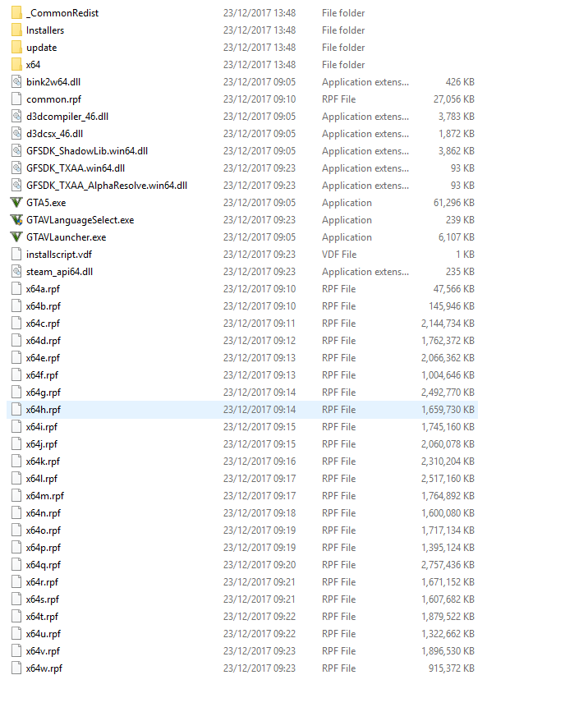Viewport: 588px width, 721px height.
Task: Click the 1 KB size value
Action: (x=465, y=255)
